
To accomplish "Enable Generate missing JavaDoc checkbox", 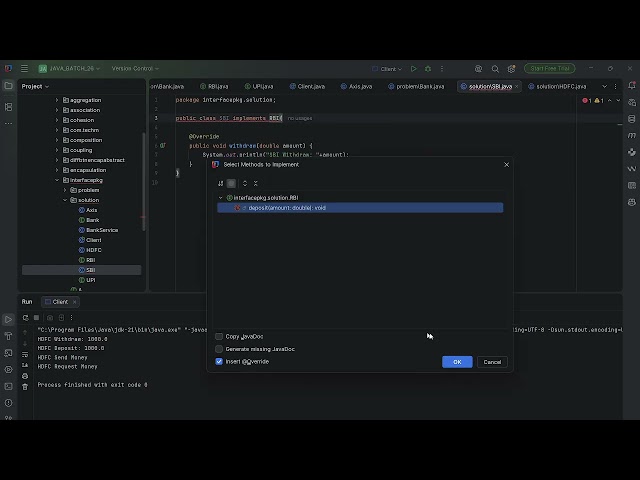I will (x=219, y=349).
